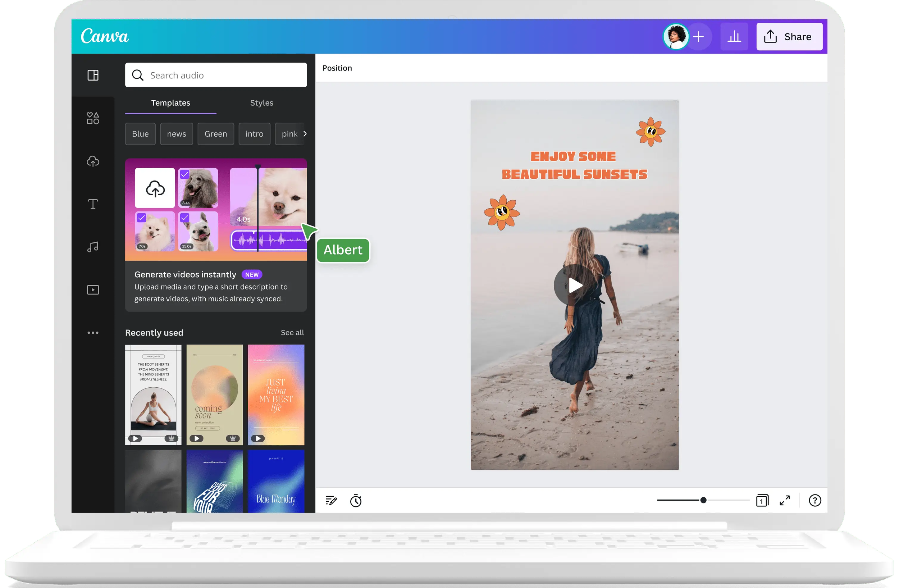Open the timer clock icon

(x=355, y=501)
